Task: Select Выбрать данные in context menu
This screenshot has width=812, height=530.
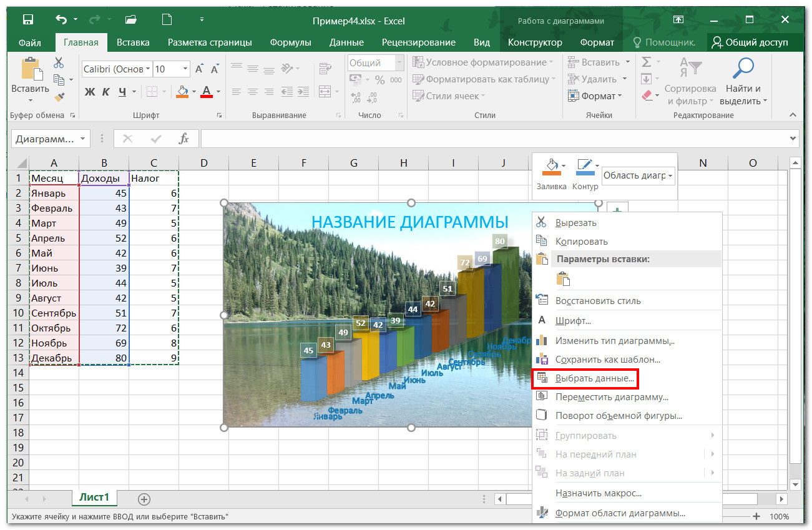Action: tap(594, 378)
